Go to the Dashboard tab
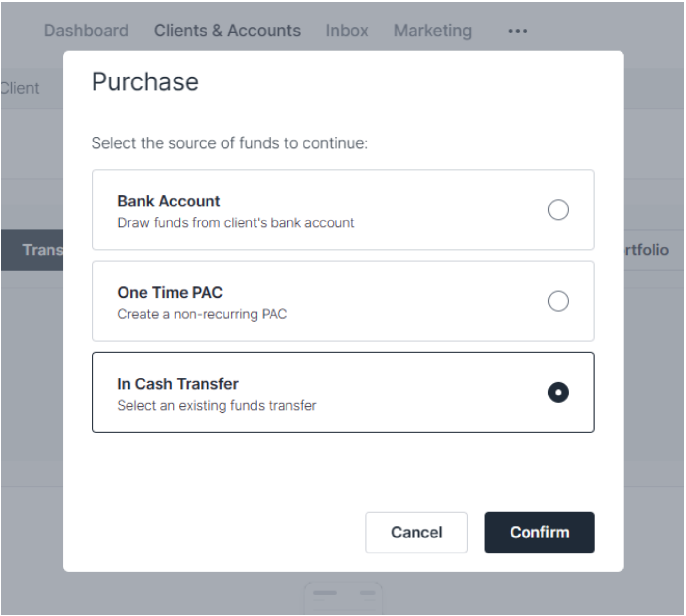Image resolution: width=686 pixels, height=616 pixels. click(86, 31)
